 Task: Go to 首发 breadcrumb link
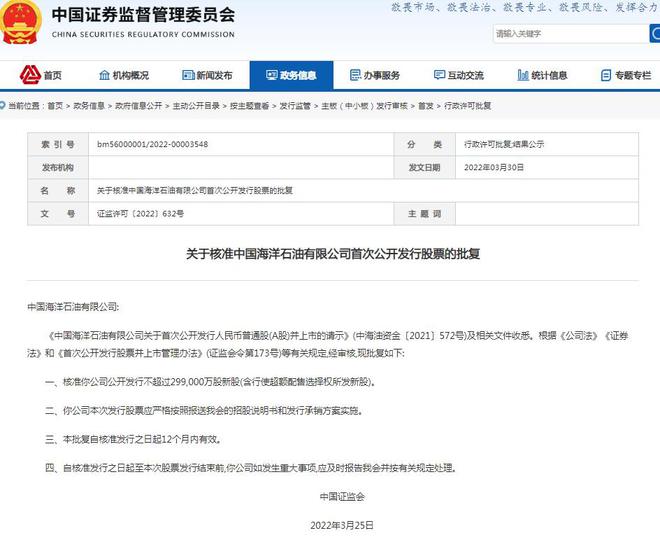pyautogui.click(x=426, y=106)
